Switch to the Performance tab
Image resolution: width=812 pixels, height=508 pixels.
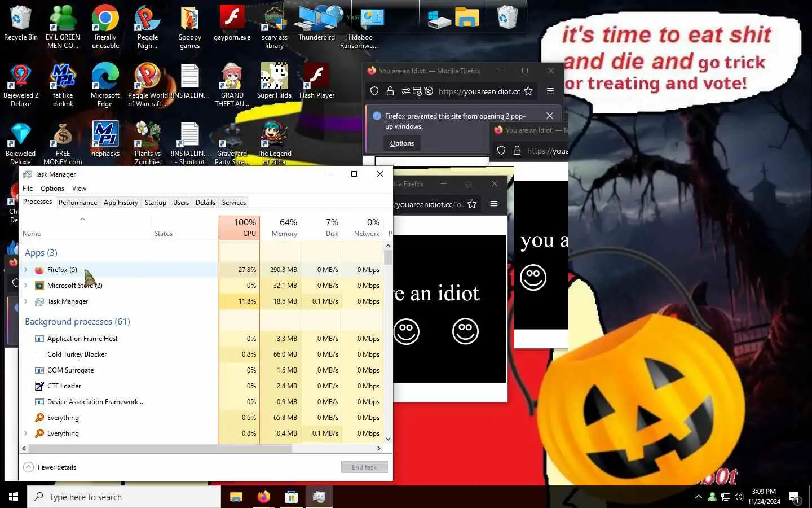pyautogui.click(x=78, y=203)
